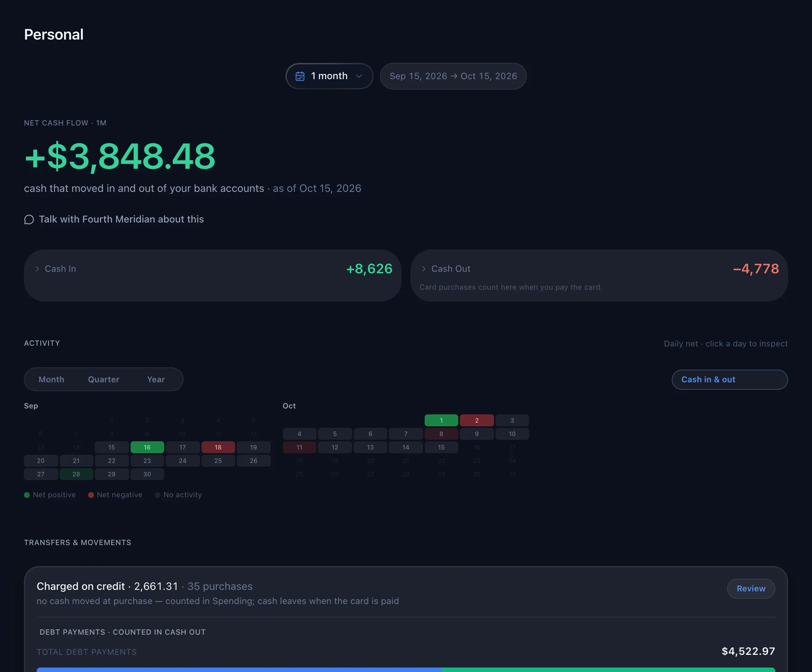
Task: Expand the Cash In chevron
Action: [x=37, y=269]
